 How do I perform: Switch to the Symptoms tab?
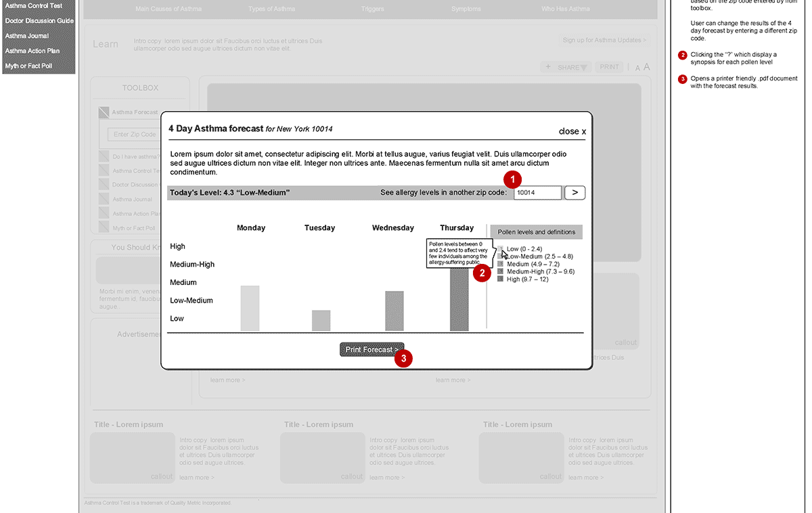click(x=466, y=9)
